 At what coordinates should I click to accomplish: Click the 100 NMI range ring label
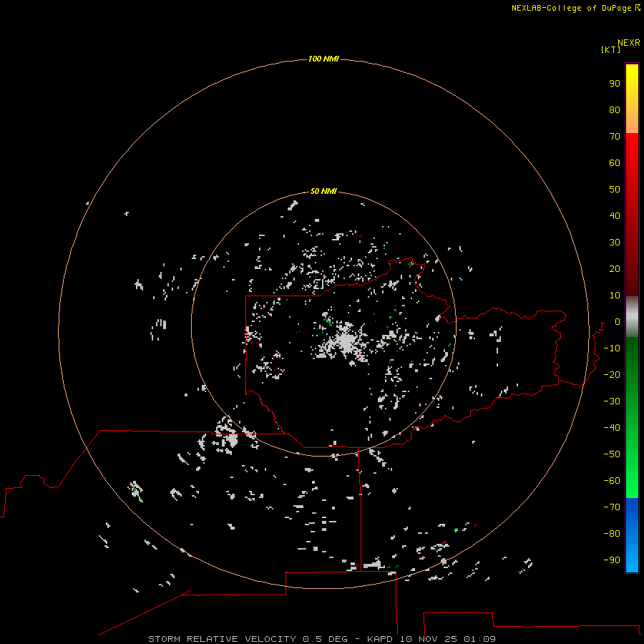323,59
